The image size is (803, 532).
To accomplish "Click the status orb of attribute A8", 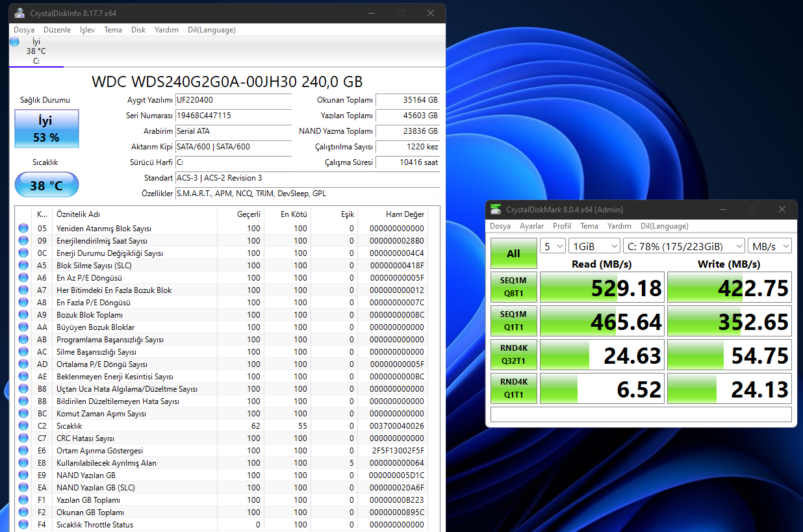I will 24,302.
